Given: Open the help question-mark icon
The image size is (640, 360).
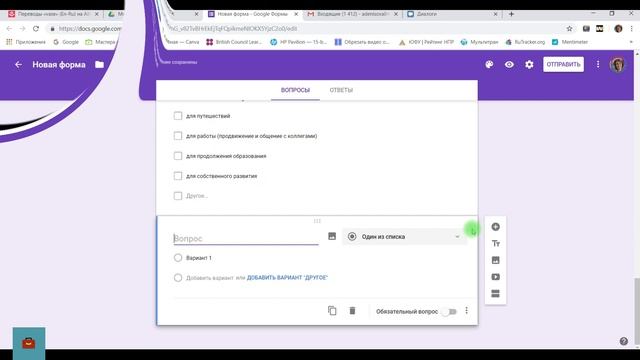Looking at the screenshot, I should (623, 341).
